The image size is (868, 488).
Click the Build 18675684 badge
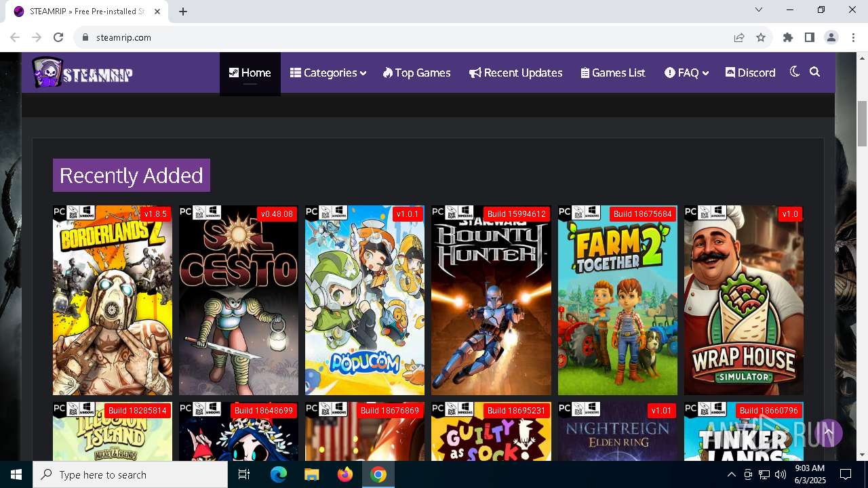click(643, 214)
